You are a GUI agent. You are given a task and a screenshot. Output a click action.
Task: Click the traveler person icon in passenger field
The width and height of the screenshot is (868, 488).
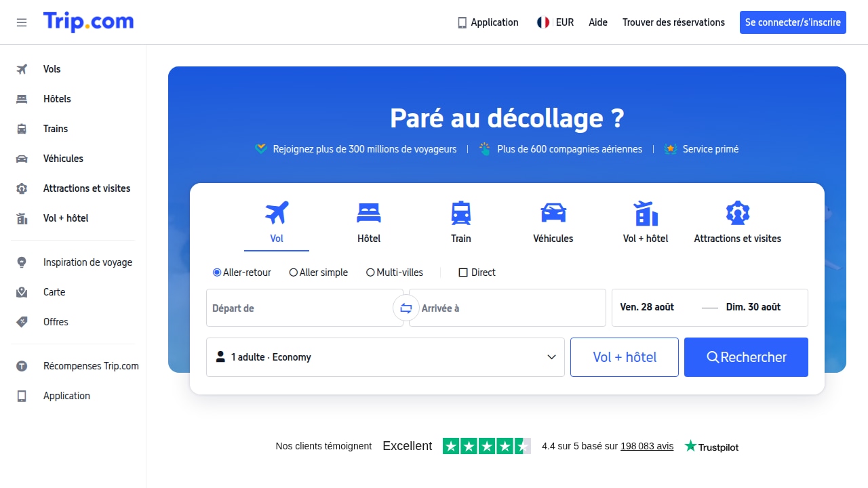(220, 357)
